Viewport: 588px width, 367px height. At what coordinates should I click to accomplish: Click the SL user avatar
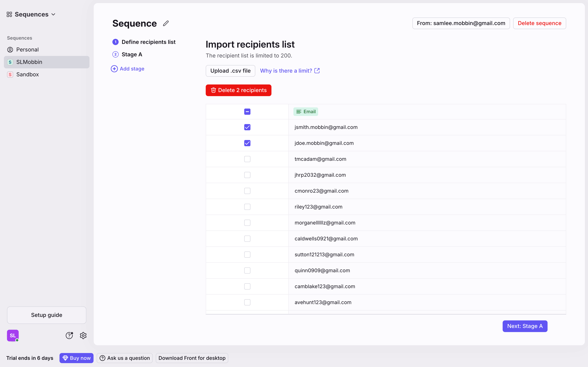click(x=13, y=336)
